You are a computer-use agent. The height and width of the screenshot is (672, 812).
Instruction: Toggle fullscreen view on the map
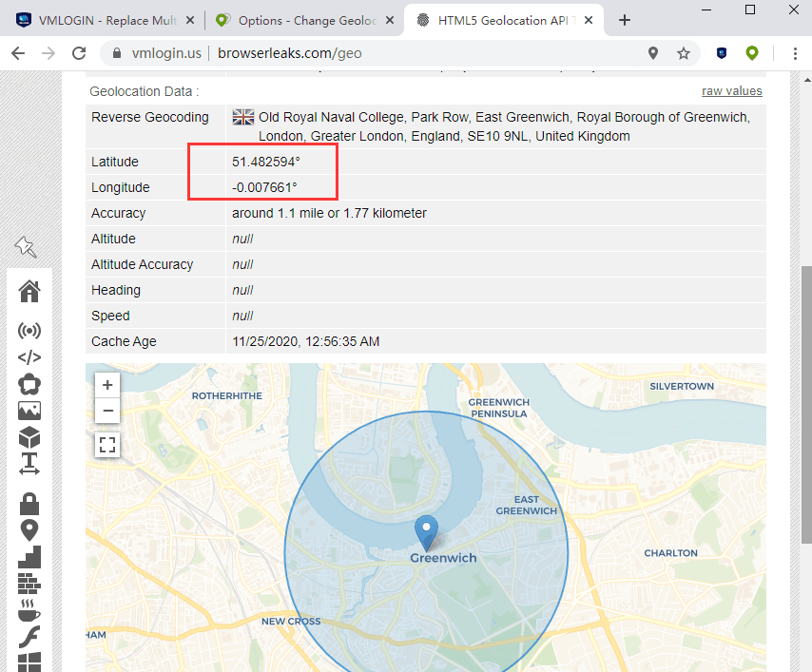pos(107,444)
